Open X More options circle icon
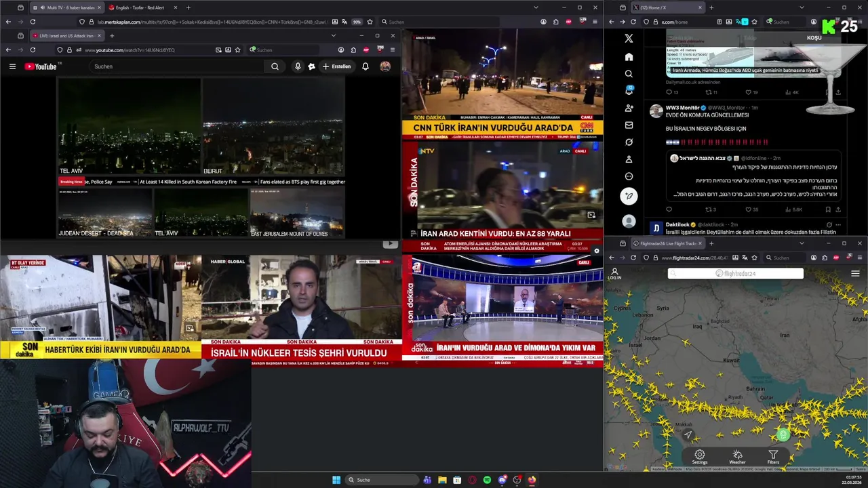Viewport: 868px width, 488px height. (629, 176)
